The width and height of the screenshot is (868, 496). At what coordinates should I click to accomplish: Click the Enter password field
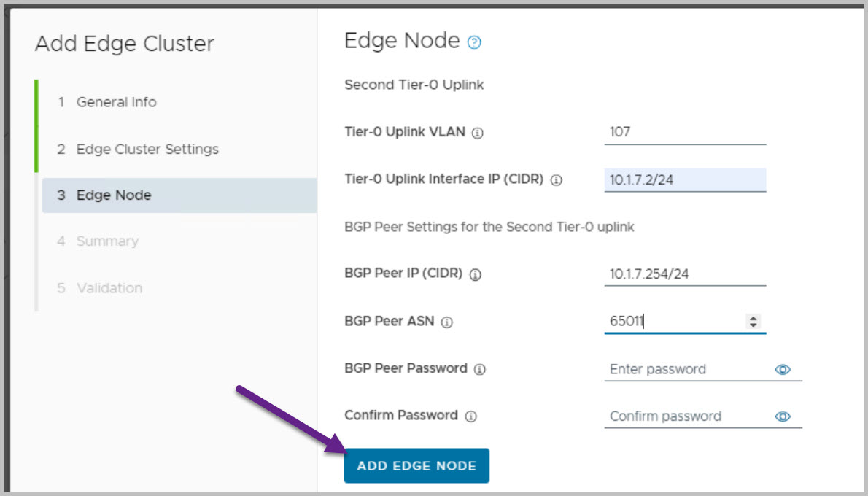point(686,369)
